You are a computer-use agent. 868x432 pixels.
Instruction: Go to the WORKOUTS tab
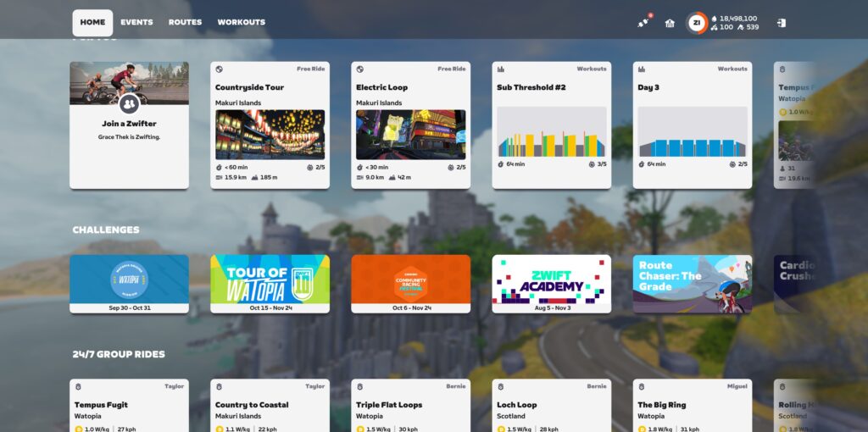click(x=242, y=23)
